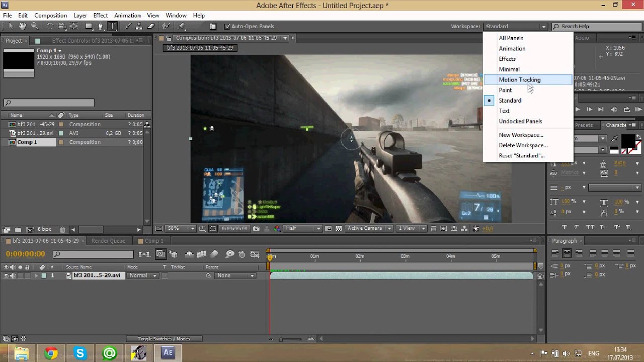Open the Half resolution dropdown
This screenshot has height=362, width=644.
pyautogui.click(x=303, y=228)
